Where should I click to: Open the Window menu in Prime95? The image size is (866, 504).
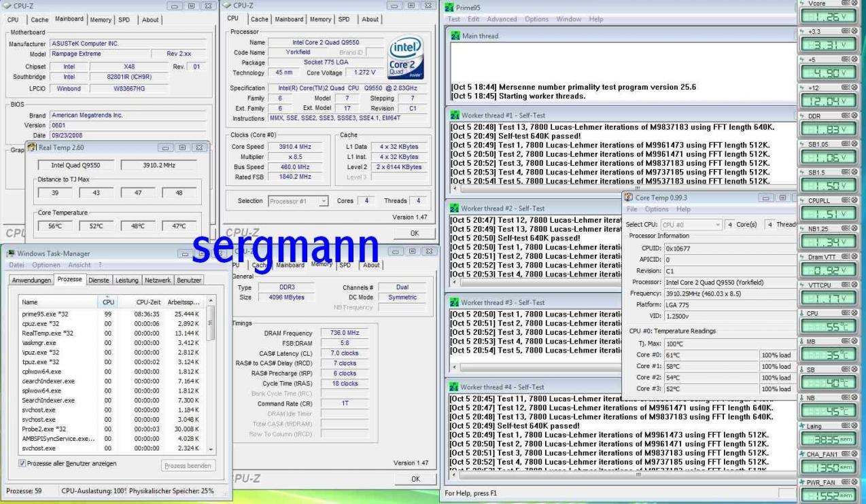[569, 19]
